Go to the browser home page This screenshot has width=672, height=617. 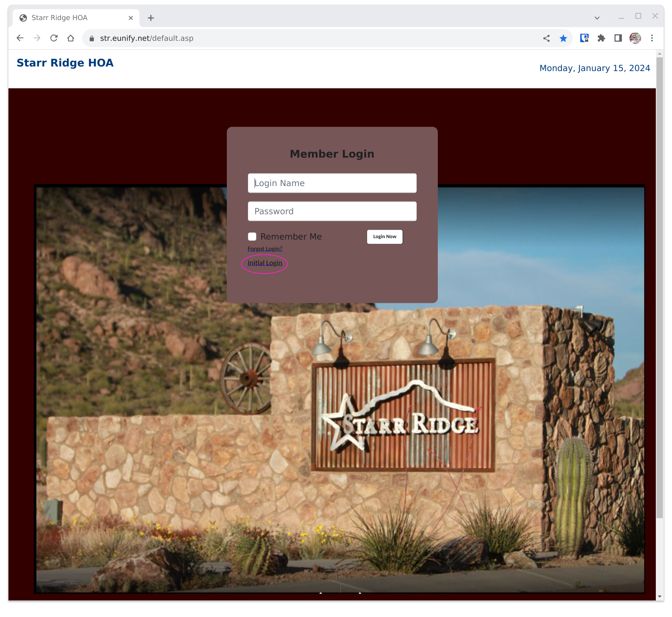[x=70, y=38]
